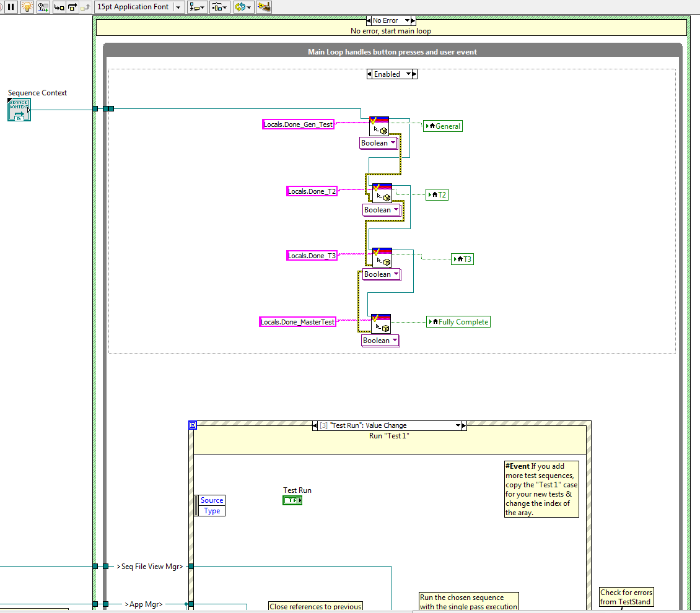Click the Clean Up Diagram broom icon
Viewport: 700px width, 613px height.
264,7
